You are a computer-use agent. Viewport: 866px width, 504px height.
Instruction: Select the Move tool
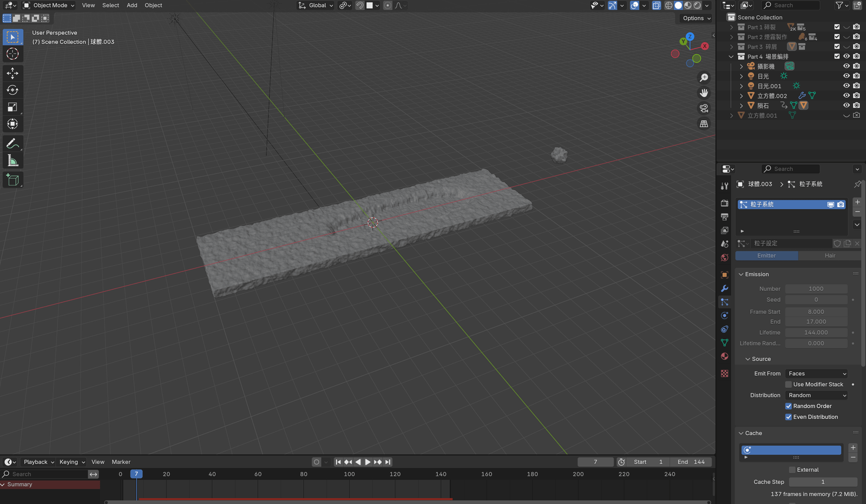12,73
